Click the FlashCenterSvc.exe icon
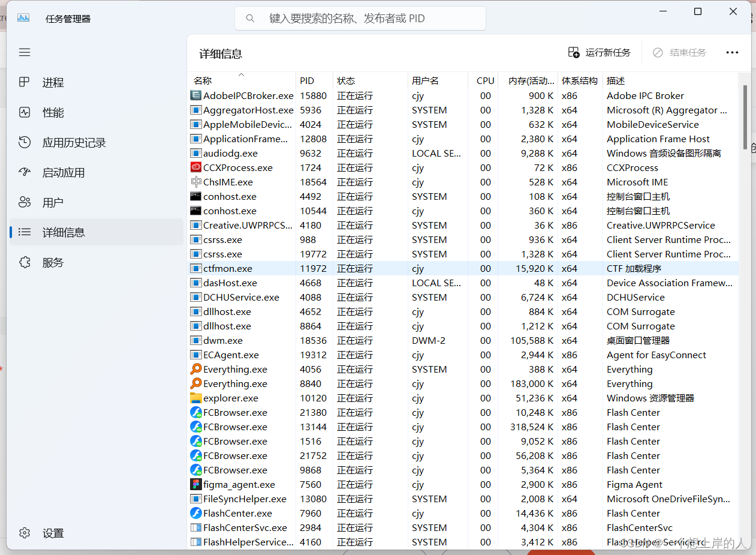 click(195, 527)
